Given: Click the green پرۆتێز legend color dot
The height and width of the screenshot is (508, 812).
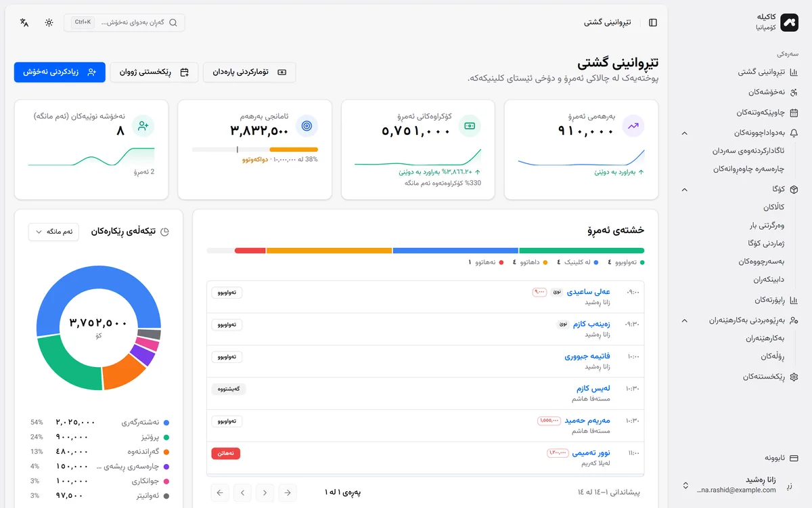Looking at the screenshot, I should coord(166,438).
